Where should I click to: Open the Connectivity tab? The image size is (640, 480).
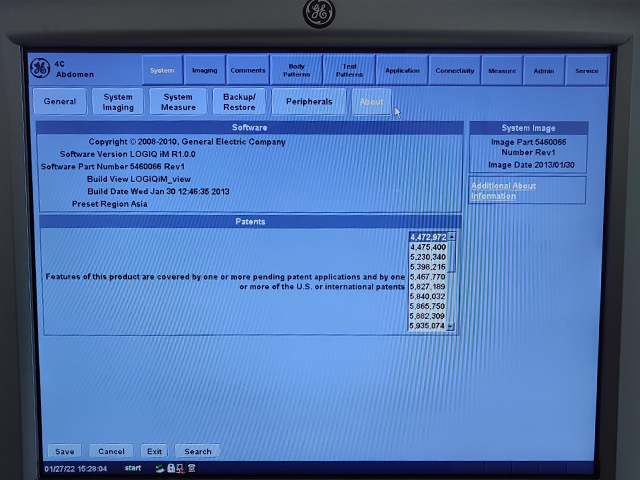(455, 70)
